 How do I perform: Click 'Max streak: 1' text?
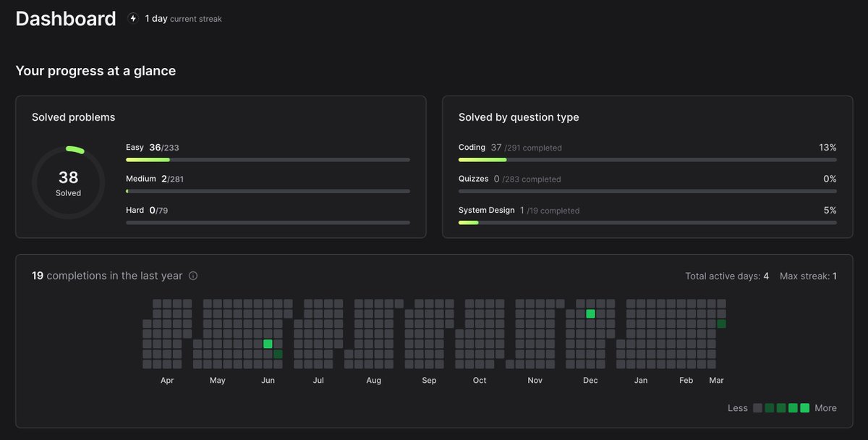[x=808, y=276]
